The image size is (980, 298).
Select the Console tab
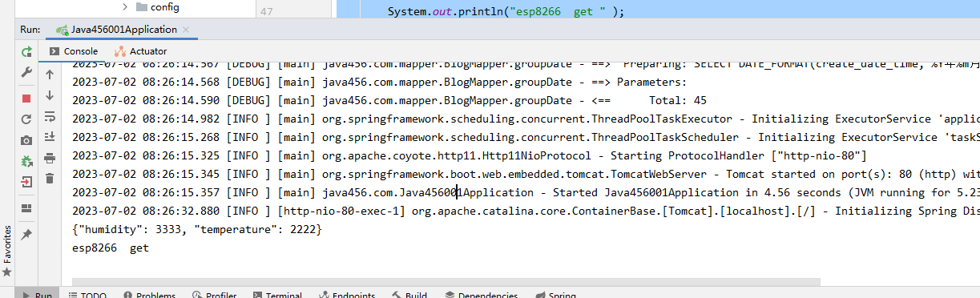pyautogui.click(x=74, y=51)
